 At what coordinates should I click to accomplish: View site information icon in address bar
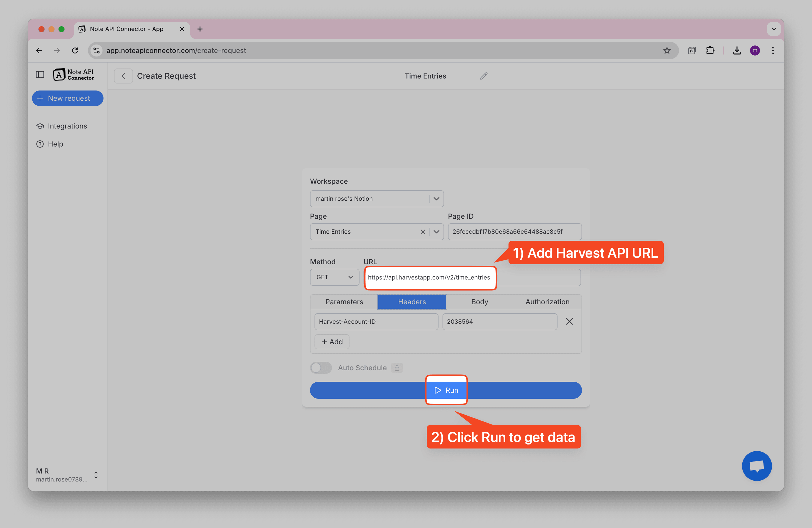[96, 50]
